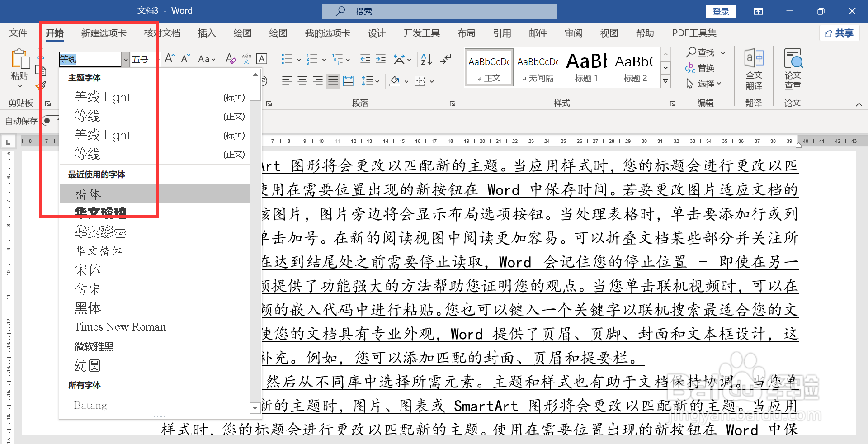Open the Change Case (Aa) dropdown
Image resolution: width=868 pixels, height=444 pixels.
click(207, 59)
